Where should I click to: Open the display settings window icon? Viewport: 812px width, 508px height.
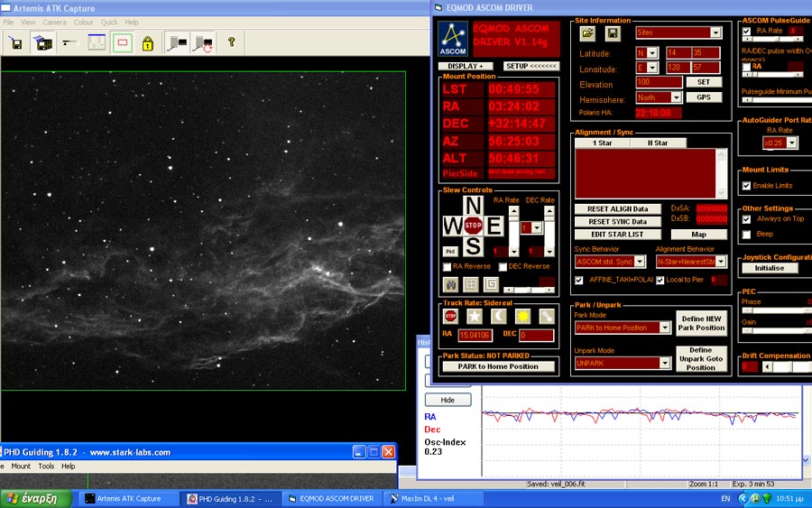point(97,43)
